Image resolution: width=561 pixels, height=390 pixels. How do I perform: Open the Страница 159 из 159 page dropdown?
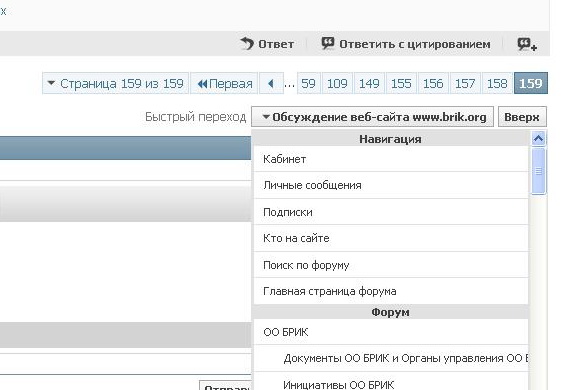(115, 84)
